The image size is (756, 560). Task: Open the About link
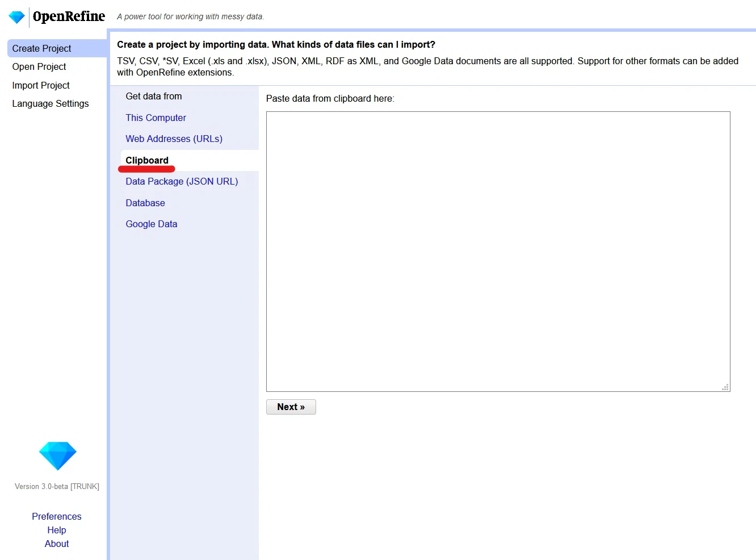coord(57,544)
